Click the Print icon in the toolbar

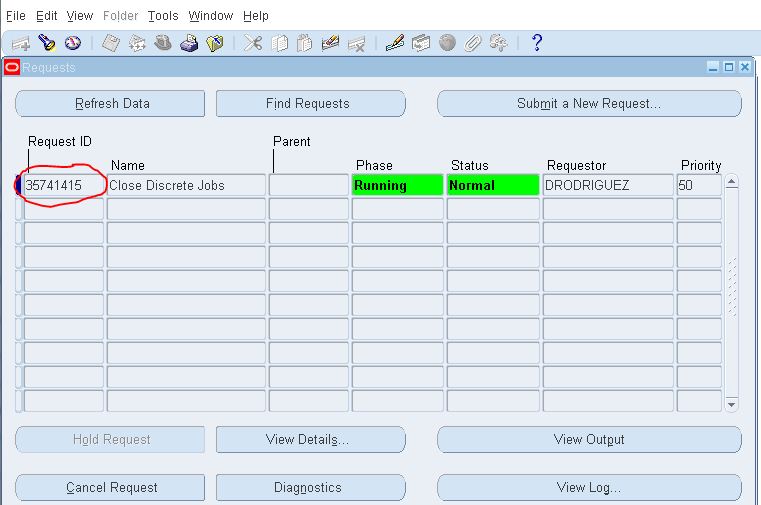pos(188,43)
